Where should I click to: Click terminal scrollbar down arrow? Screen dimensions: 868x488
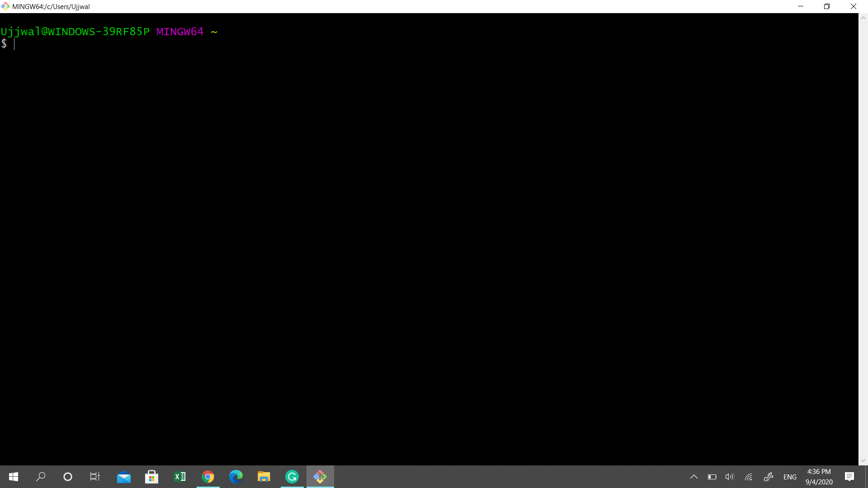click(863, 460)
